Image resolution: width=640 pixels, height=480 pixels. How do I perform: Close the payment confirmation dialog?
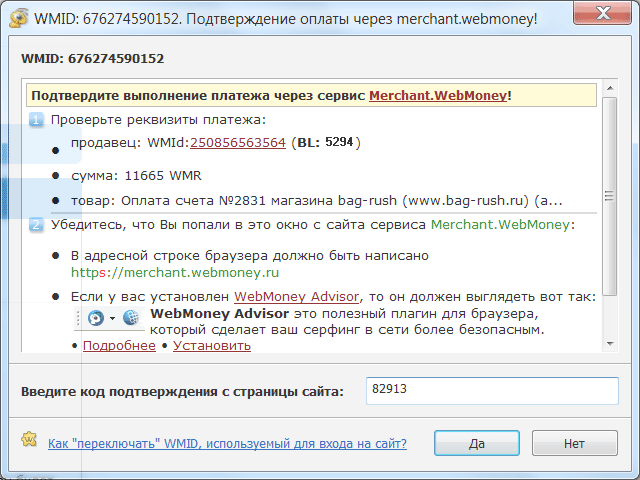(602, 13)
